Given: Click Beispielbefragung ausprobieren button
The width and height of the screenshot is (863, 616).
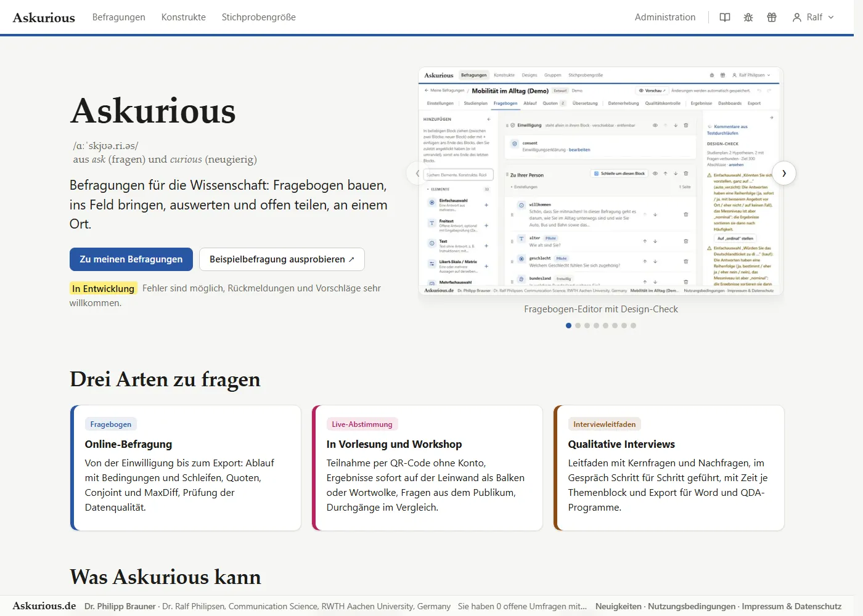Looking at the screenshot, I should click(x=282, y=259).
